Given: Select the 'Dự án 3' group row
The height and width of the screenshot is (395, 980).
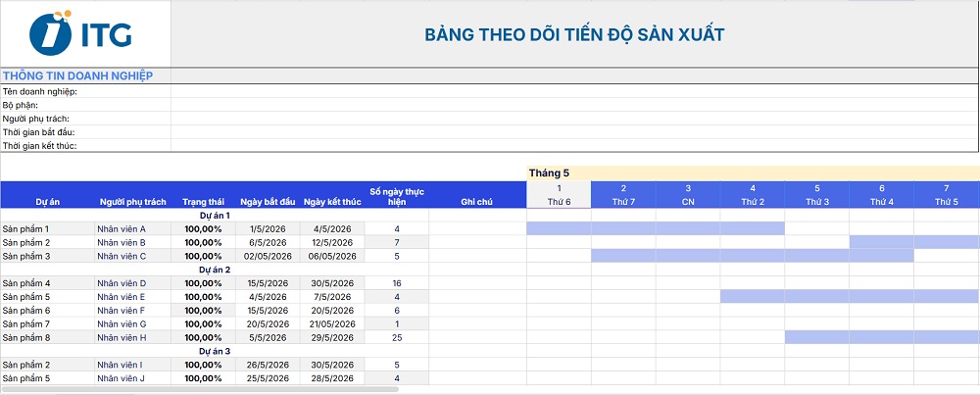Looking at the screenshot, I should (x=215, y=351).
